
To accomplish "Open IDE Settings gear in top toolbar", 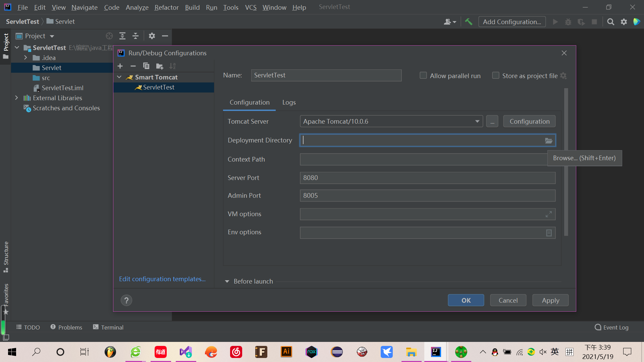I will click(x=624, y=21).
